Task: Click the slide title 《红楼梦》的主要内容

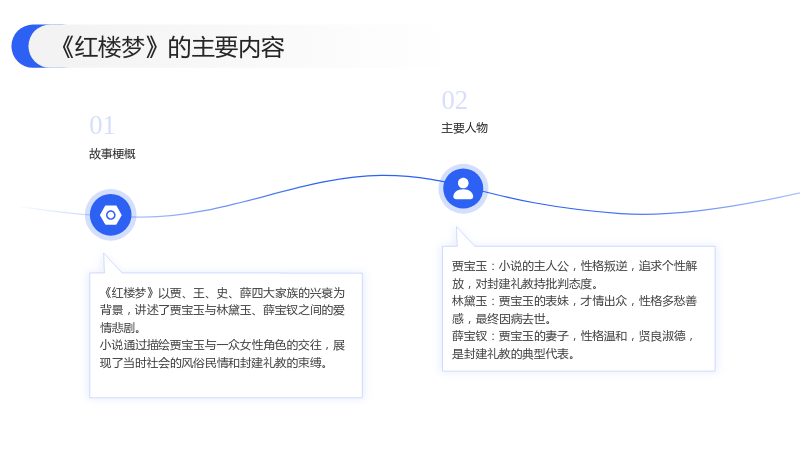Action: (x=172, y=47)
